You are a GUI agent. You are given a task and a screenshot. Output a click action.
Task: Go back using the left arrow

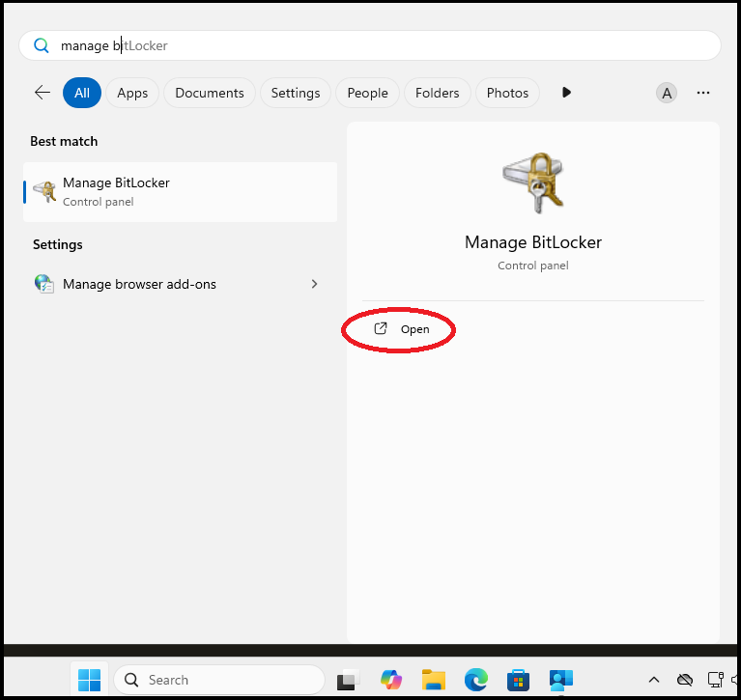[43, 93]
